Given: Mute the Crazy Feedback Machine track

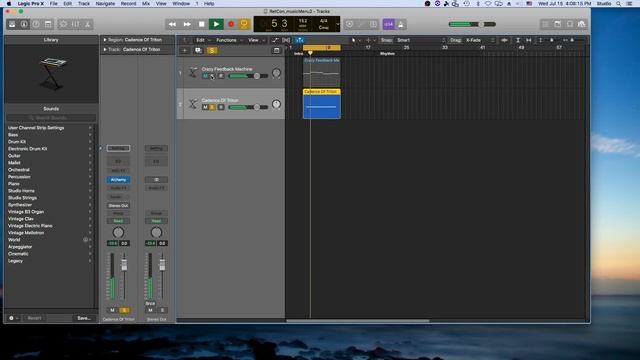Looking at the screenshot, I should (205, 76).
